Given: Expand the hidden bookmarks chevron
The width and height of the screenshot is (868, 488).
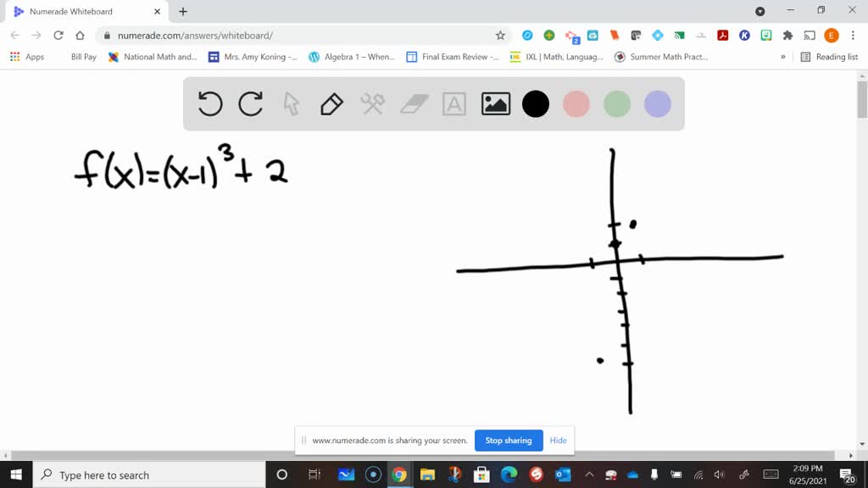Looking at the screenshot, I should click(782, 57).
